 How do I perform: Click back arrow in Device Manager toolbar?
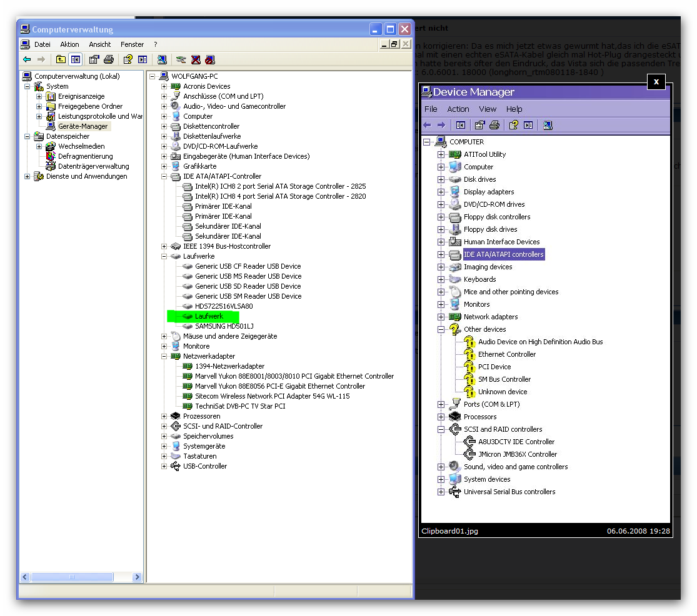coord(427,125)
